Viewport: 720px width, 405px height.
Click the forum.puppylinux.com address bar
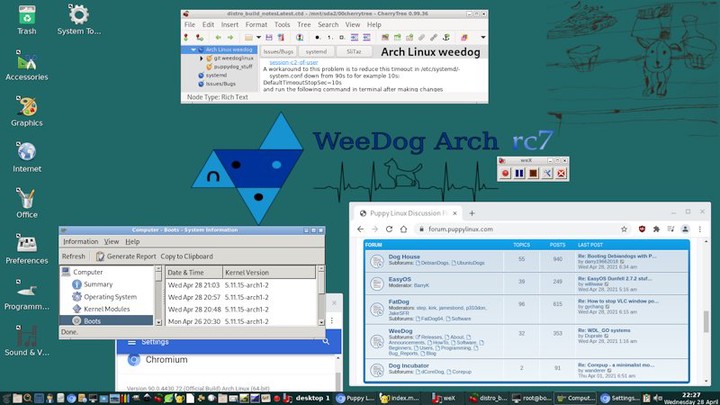pos(522,229)
